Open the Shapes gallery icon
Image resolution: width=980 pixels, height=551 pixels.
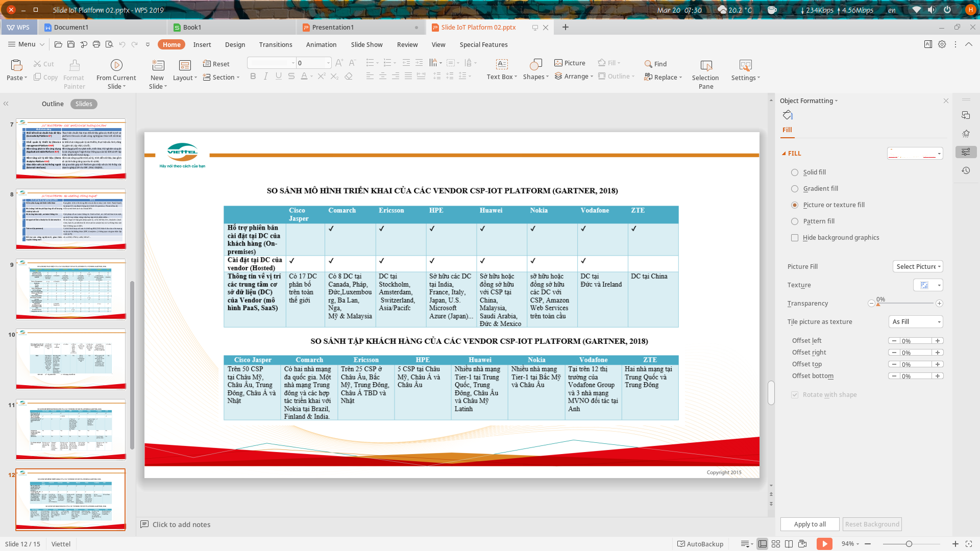[535, 64]
